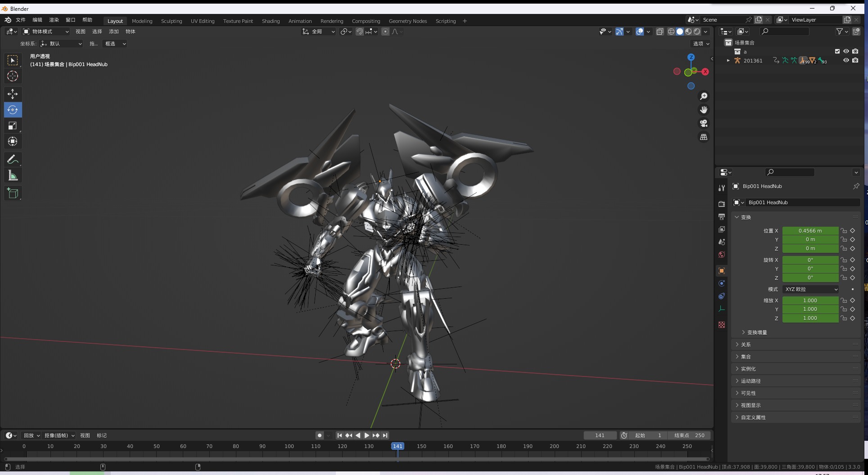This screenshot has width=868, height=475.
Task: Toggle visibility eye of collection a
Action: tap(846, 51)
